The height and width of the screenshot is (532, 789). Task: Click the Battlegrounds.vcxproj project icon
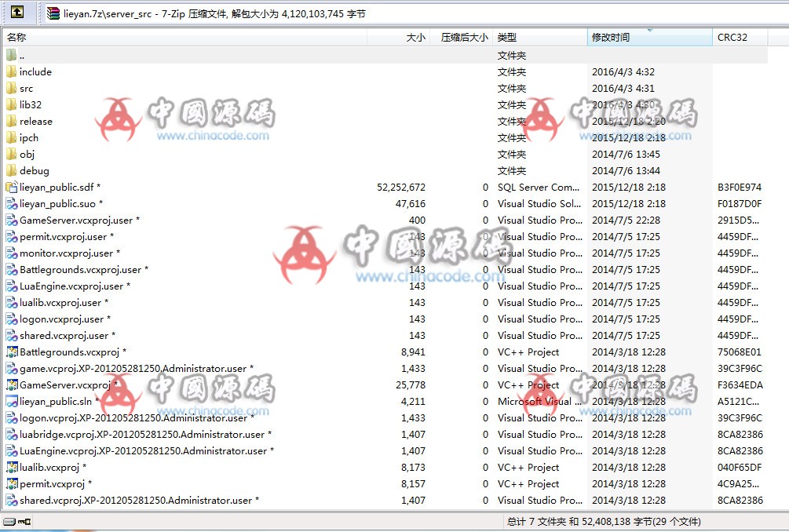[11, 352]
